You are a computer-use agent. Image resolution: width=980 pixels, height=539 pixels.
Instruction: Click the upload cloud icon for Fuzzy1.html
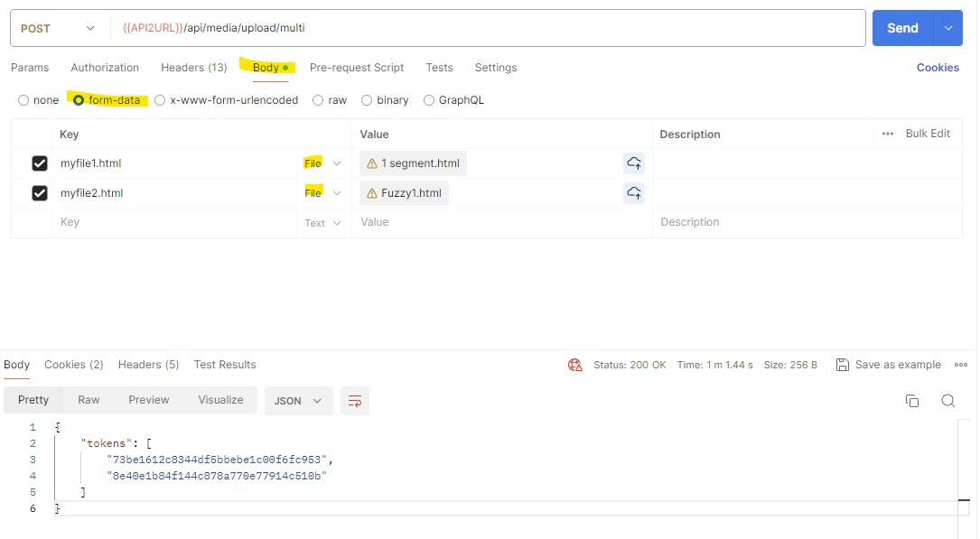pyautogui.click(x=634, y=193)
